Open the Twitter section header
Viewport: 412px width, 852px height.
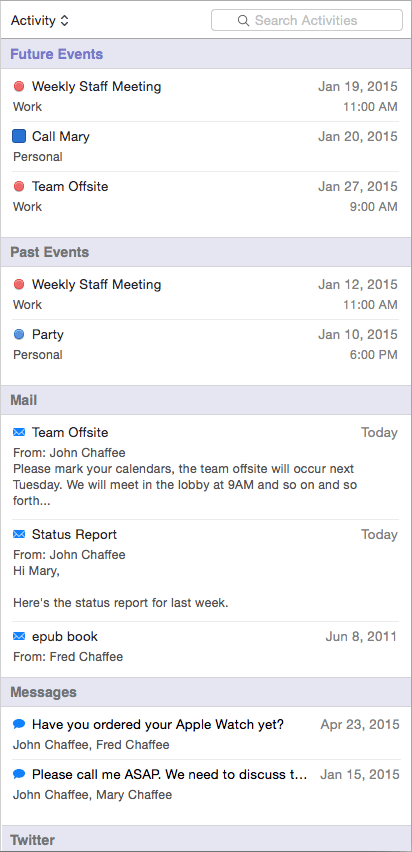[x=206, y=839]
